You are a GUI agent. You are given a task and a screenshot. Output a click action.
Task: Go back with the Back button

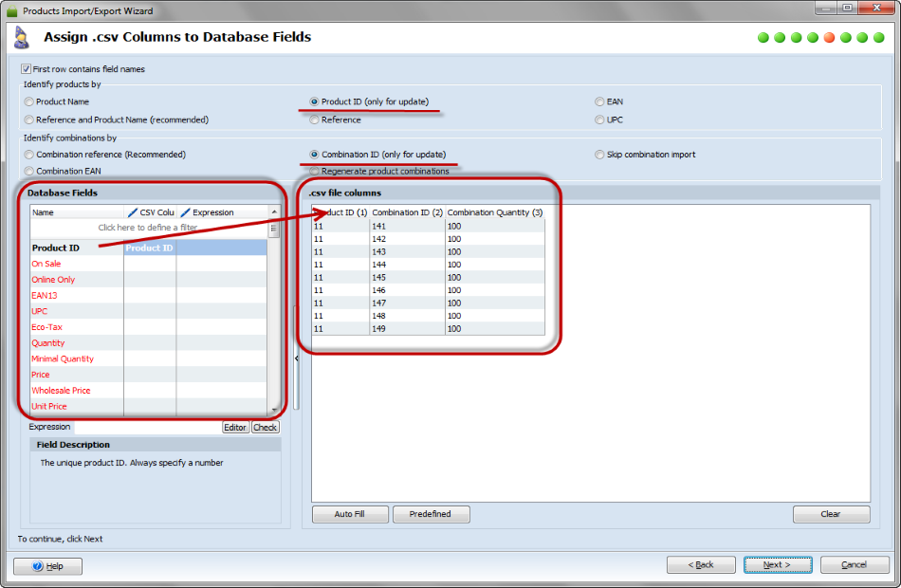[x=701, y=565]
